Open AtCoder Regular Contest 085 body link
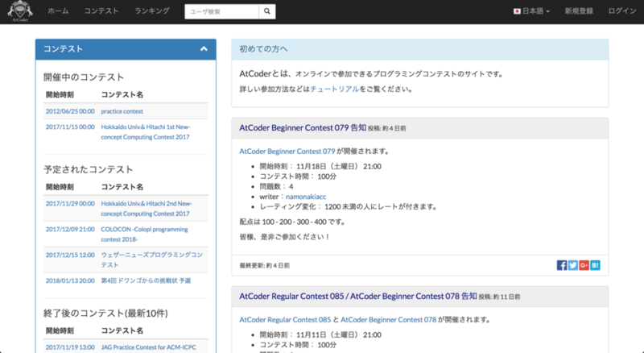Screen dimensions: 644x353 coord(285,320)
